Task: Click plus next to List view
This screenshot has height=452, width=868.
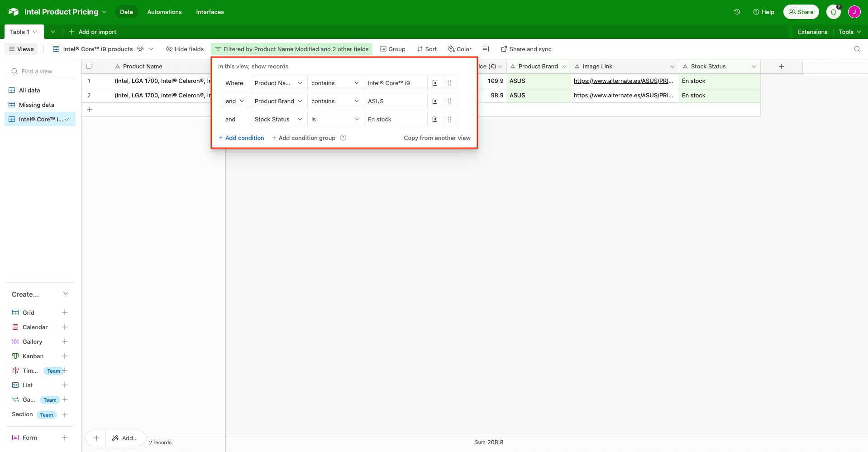Action: [x=65, y=385]
